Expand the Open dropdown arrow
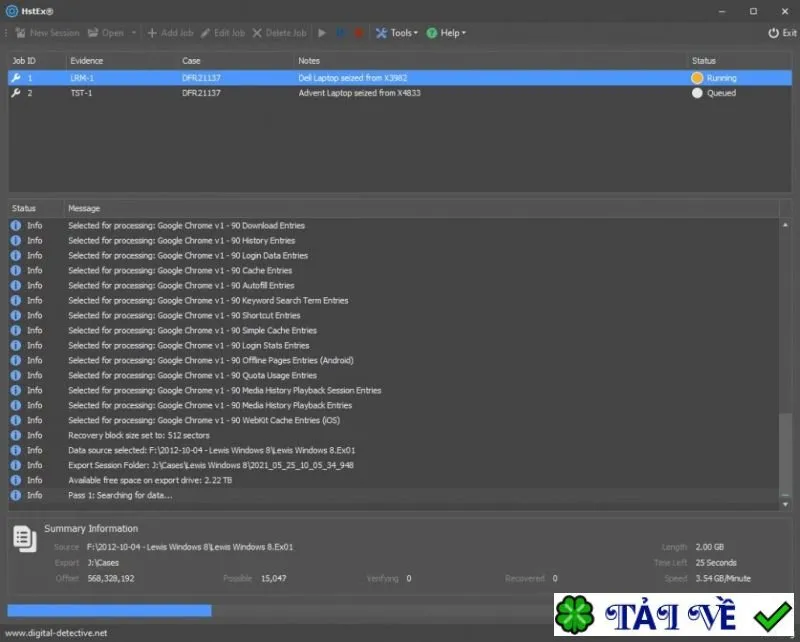The height and width of the screenshot is (642, 800). point(134,33)
